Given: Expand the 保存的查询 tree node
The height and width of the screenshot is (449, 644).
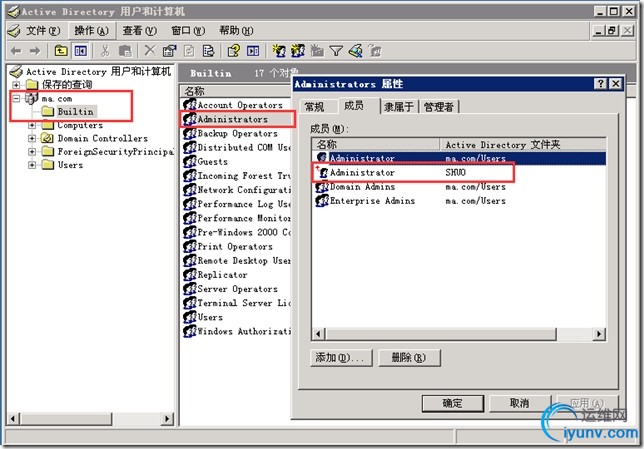Looking at the screenshot, I should [x=16, y=85].
